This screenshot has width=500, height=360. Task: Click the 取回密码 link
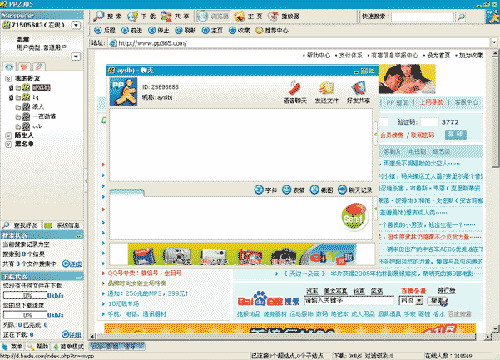point(422,135)
